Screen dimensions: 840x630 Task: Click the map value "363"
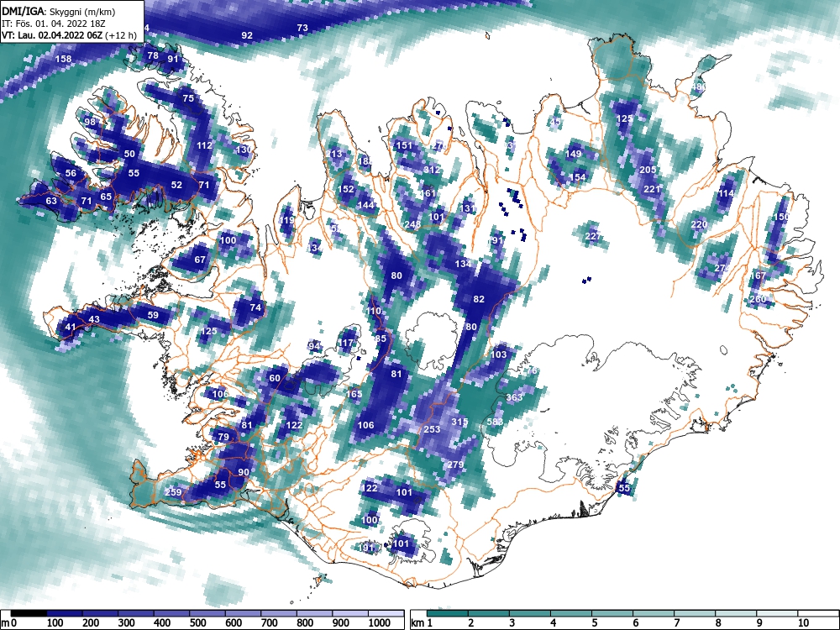coord(514,397)
